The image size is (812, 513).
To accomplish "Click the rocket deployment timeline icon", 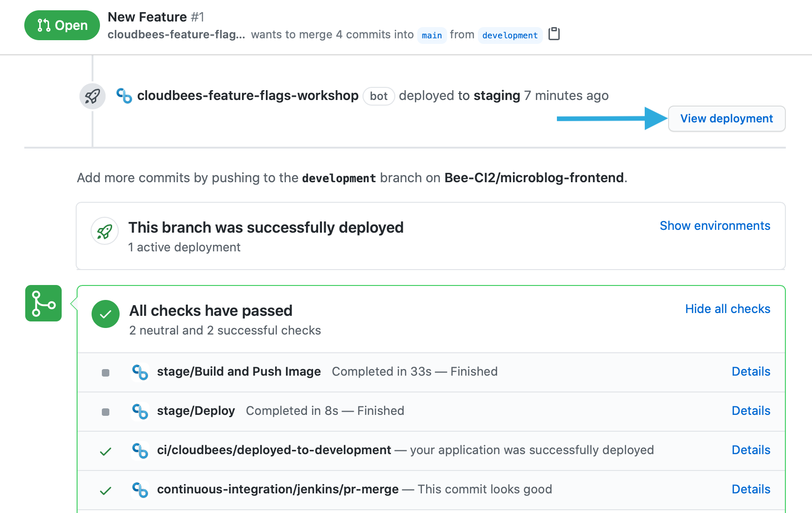I will point(93,96).
